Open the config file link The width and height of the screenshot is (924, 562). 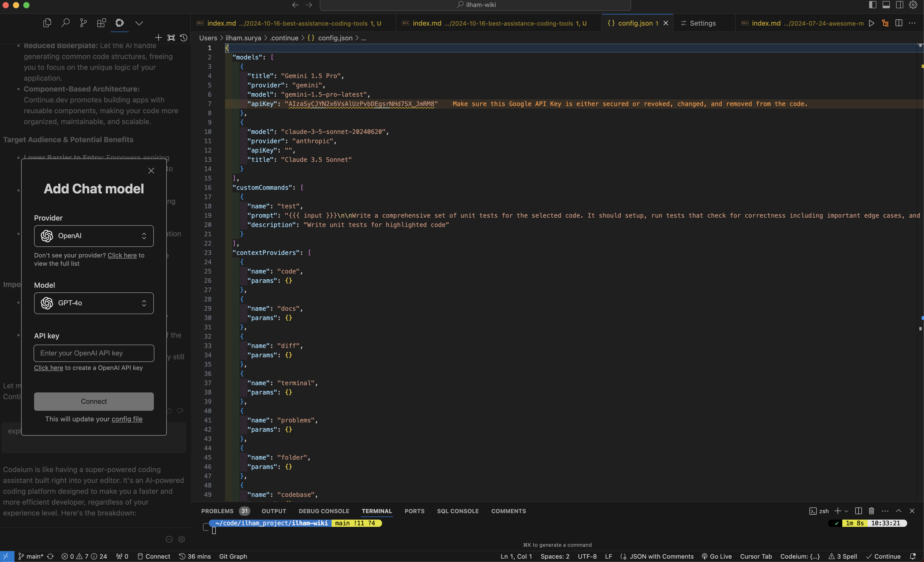point(127,419)
